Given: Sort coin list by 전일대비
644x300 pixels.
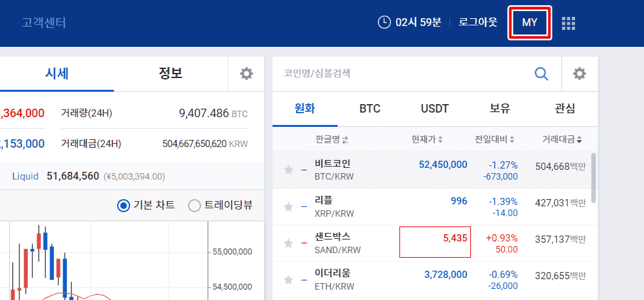Looking at the screenshot, I should point(494,139).
